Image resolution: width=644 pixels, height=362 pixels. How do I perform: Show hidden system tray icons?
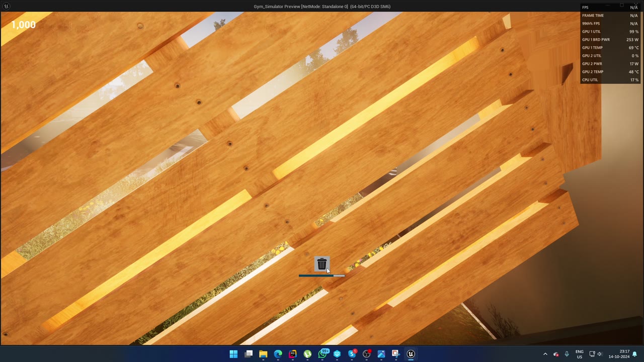pos(545,354)
